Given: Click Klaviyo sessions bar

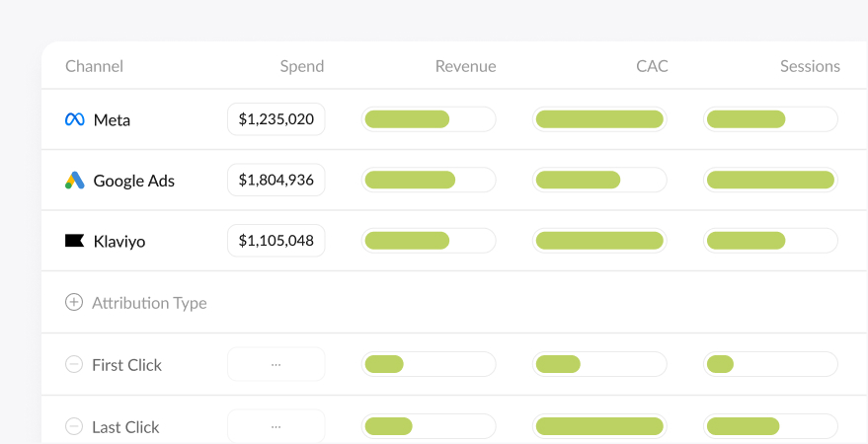Looking at the screenshot, I should [x=770, y=241].
